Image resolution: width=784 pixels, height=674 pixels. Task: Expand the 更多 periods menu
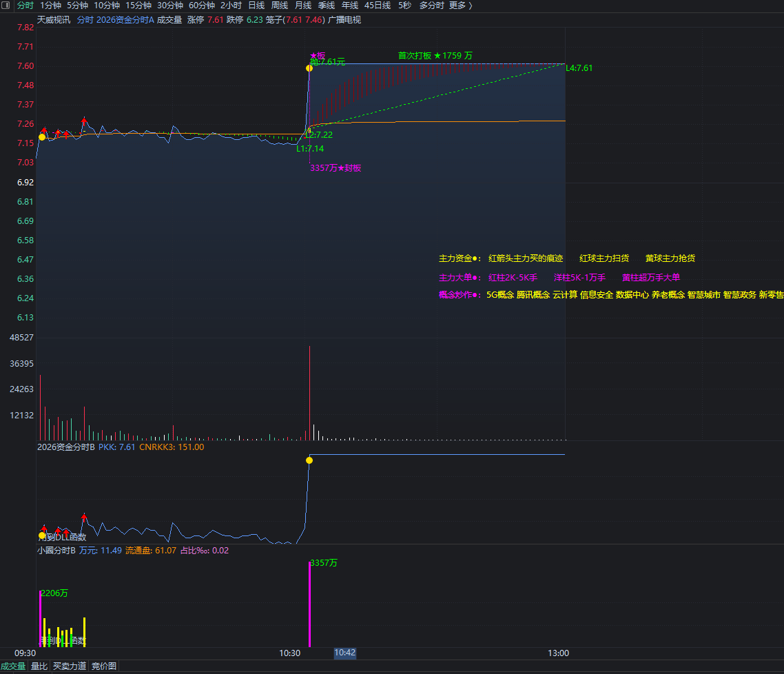pos(460,6)
